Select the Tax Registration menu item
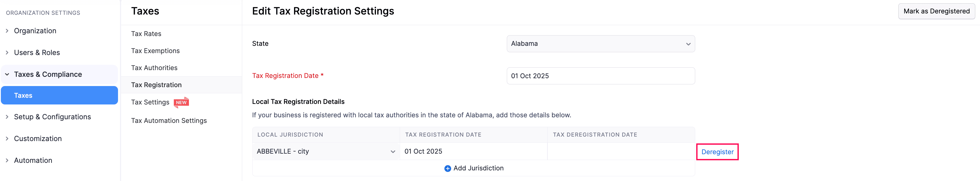This screenshot has width=980, height=181. [156, 85]
